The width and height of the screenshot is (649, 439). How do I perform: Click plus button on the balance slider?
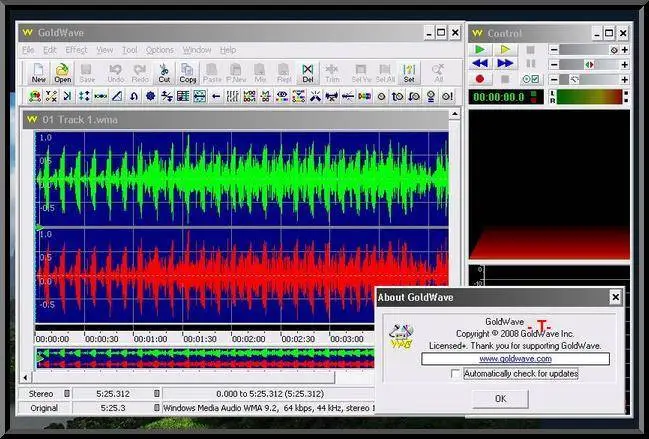625,64
